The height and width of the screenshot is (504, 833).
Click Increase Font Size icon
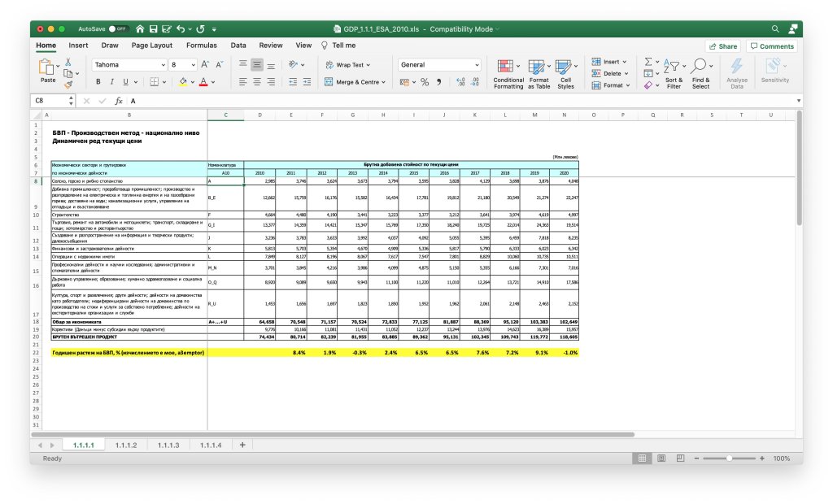pyautogui.click(x=205, y=64)
